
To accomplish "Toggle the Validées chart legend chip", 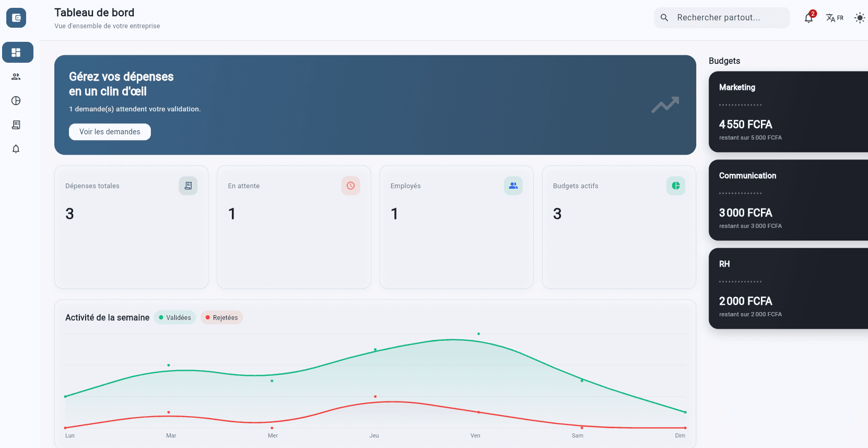I will (x=175, y=317).
